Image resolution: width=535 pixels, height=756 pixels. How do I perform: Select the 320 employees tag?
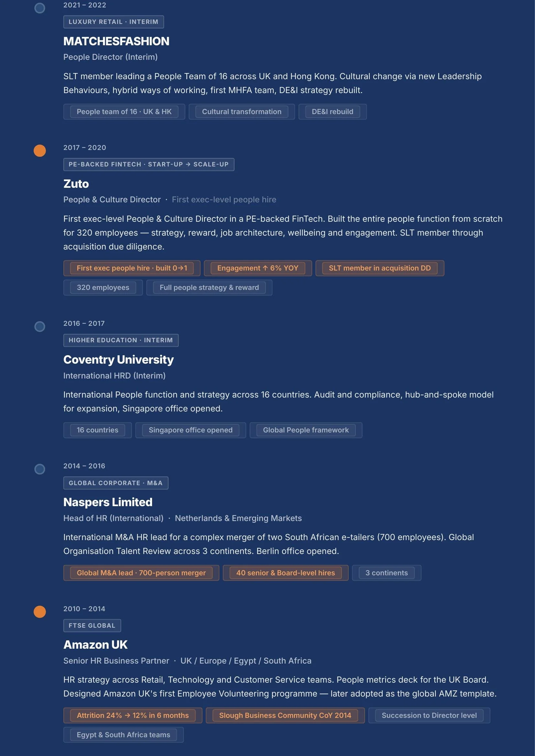103,287
